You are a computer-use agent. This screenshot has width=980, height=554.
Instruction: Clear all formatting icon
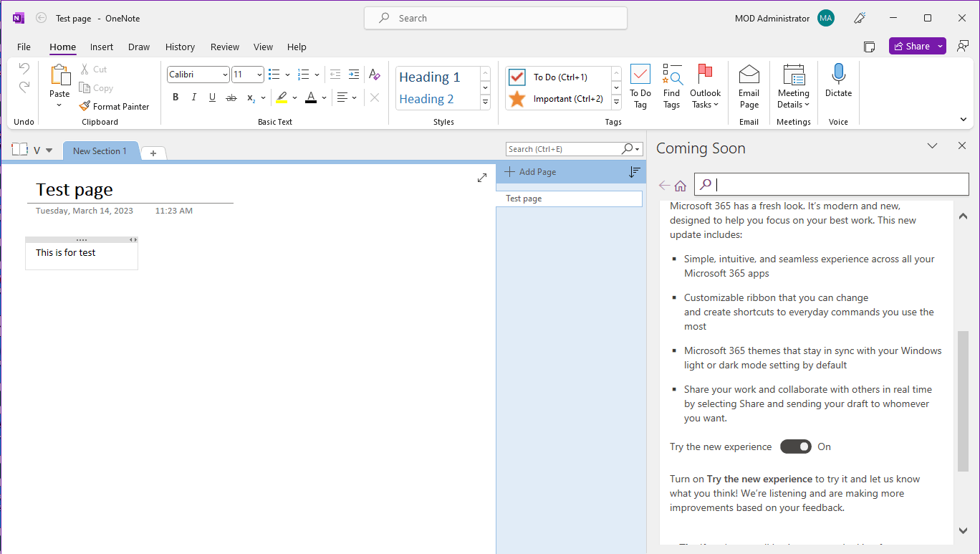click(374, 75)
